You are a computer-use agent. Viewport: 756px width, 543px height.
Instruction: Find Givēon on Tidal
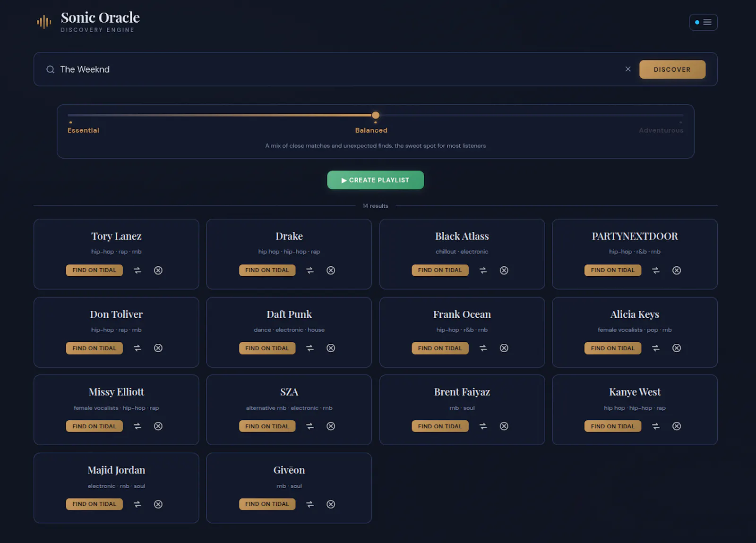267,504
